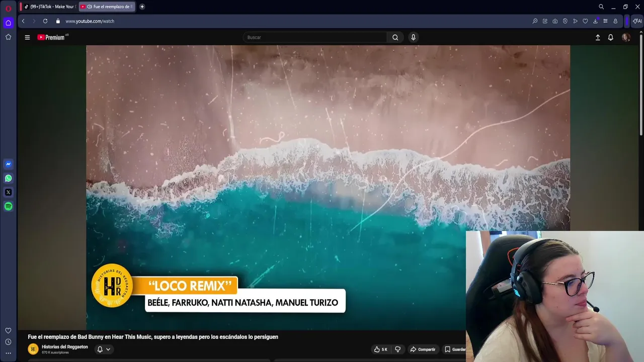Reload the YouTube page
The height and width of the screenshot is (362, 644).
coord(45,21)
